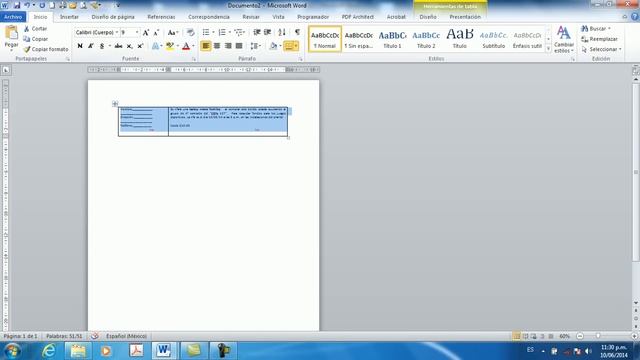Click the table move handle

tap(115, 104)
